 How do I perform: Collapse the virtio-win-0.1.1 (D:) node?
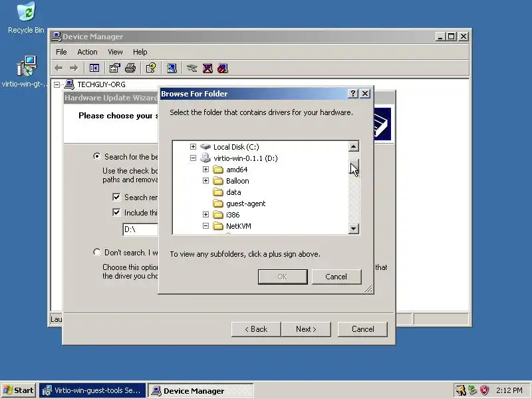(193, 158)
